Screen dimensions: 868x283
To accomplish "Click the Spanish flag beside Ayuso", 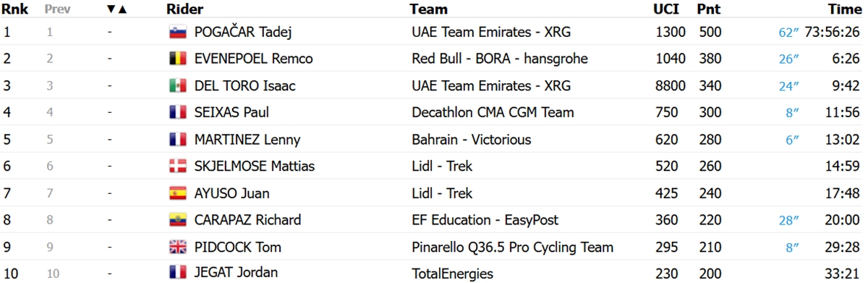I will pyautogui.click(x=177, y=193).
